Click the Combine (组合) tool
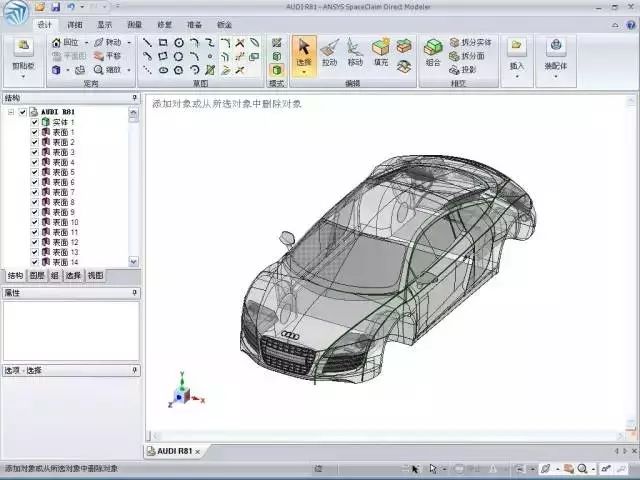 [x=433, y=52]
